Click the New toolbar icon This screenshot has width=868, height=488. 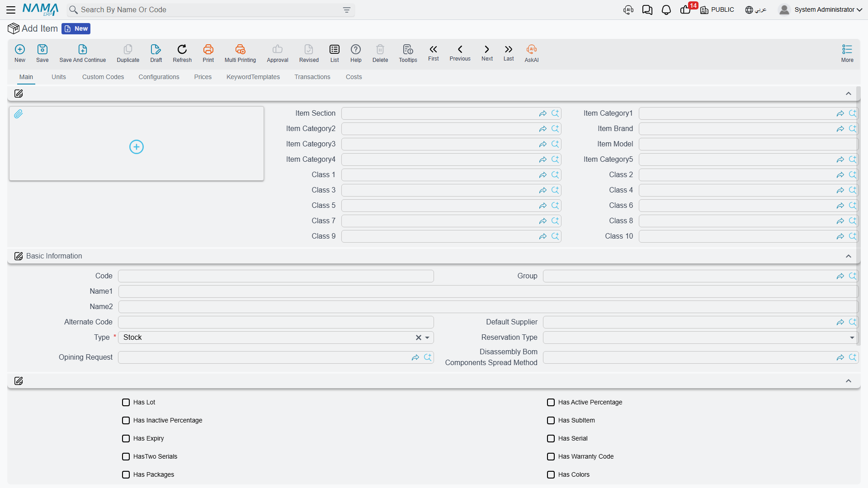pos(20,53)
